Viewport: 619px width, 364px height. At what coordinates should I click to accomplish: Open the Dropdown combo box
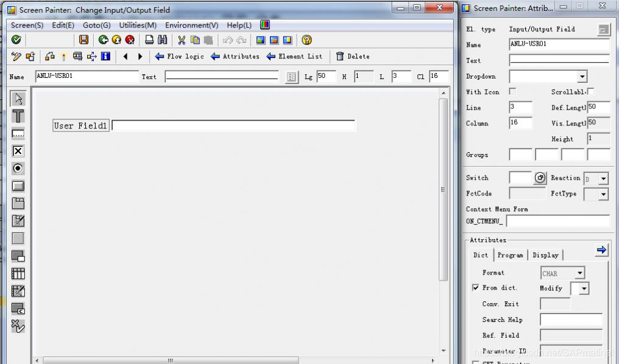point(582,76)
